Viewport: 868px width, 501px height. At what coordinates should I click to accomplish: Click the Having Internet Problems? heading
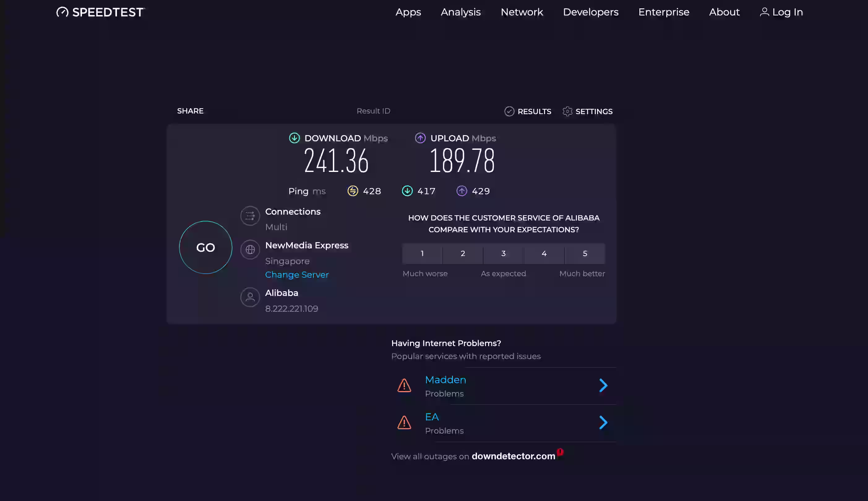pos(446,343)
